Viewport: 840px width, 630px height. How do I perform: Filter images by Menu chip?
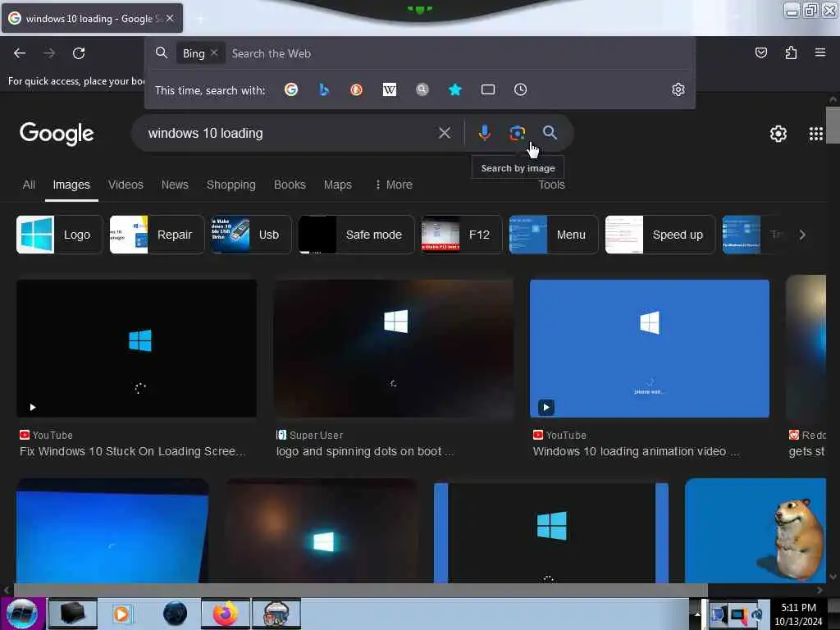554,235
